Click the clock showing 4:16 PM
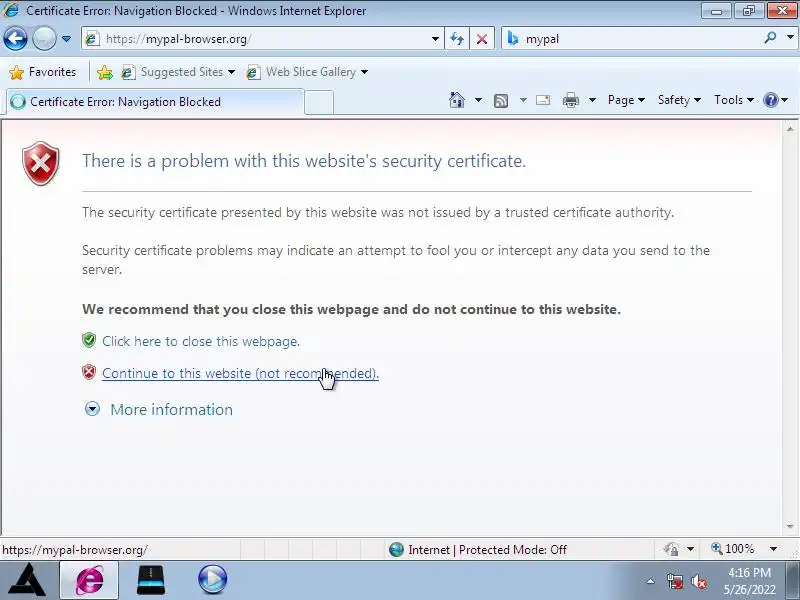 (749, 573)
